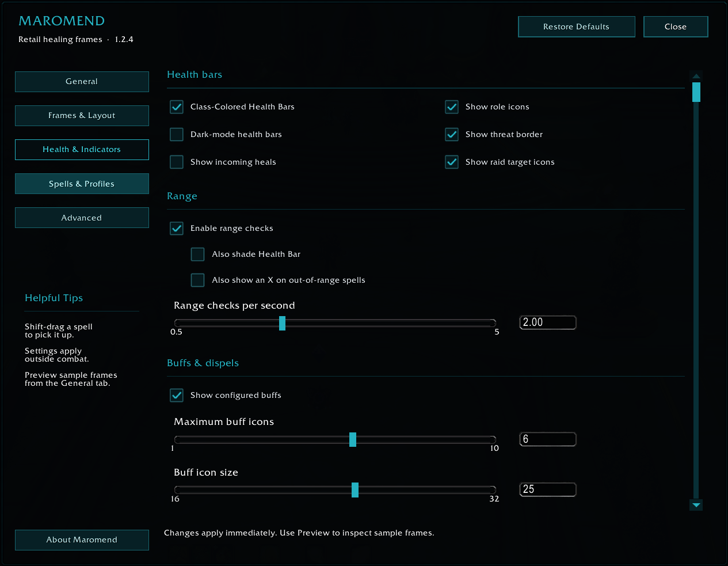
Task: Focus the maximum buff icons value field
Action: pos(548,439)
